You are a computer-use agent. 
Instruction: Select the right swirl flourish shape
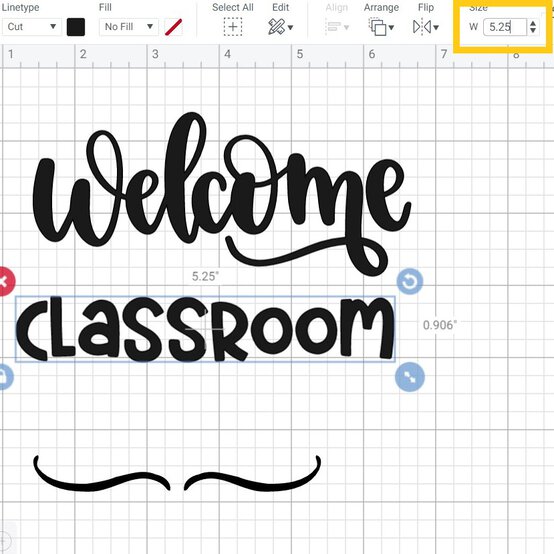click(x=252, y=473)
